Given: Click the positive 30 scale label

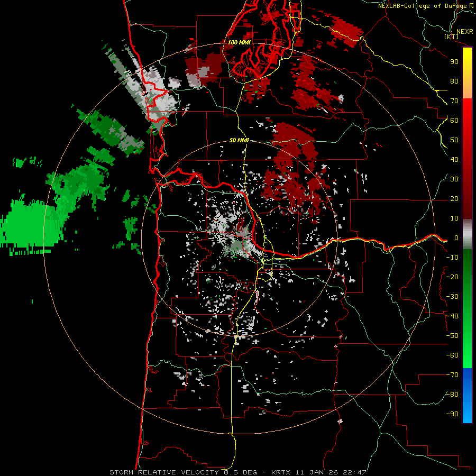Looking at the screenshot, I should click(454, 179).
